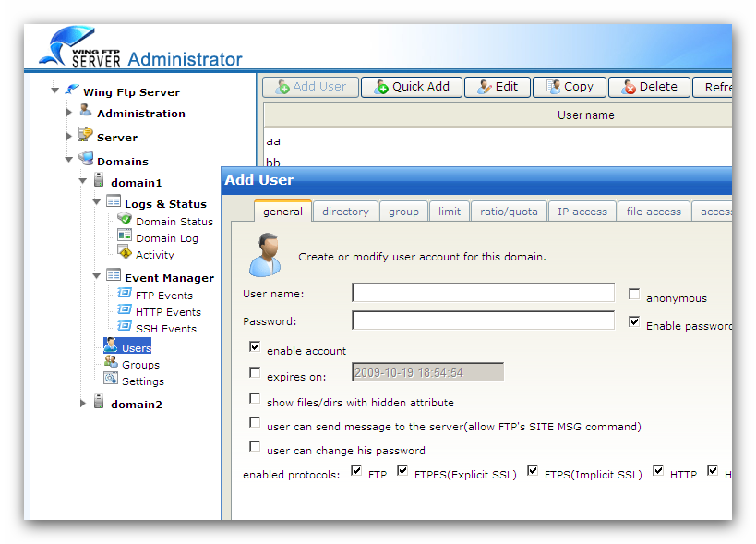Uncheck the FTP protocol checkbox
Viewport: 756px width, 544px height.
click(x=356, y=470)
